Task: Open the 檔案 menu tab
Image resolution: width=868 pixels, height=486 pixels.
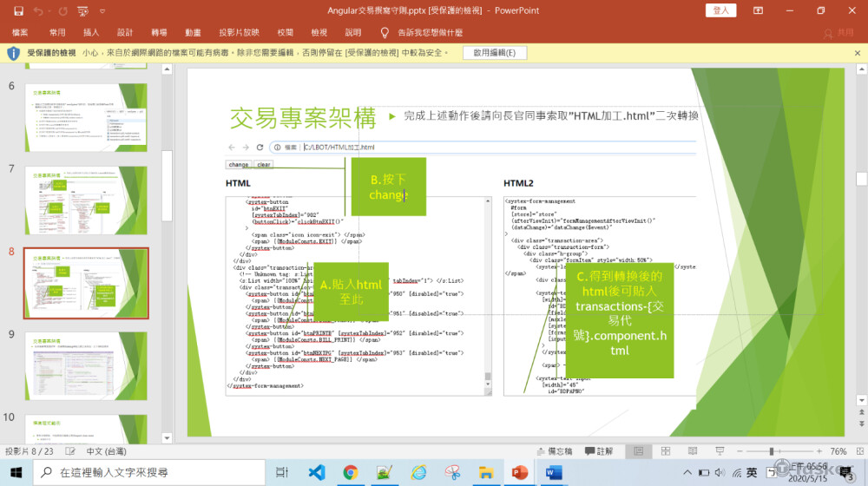Action: click(20, 33)
